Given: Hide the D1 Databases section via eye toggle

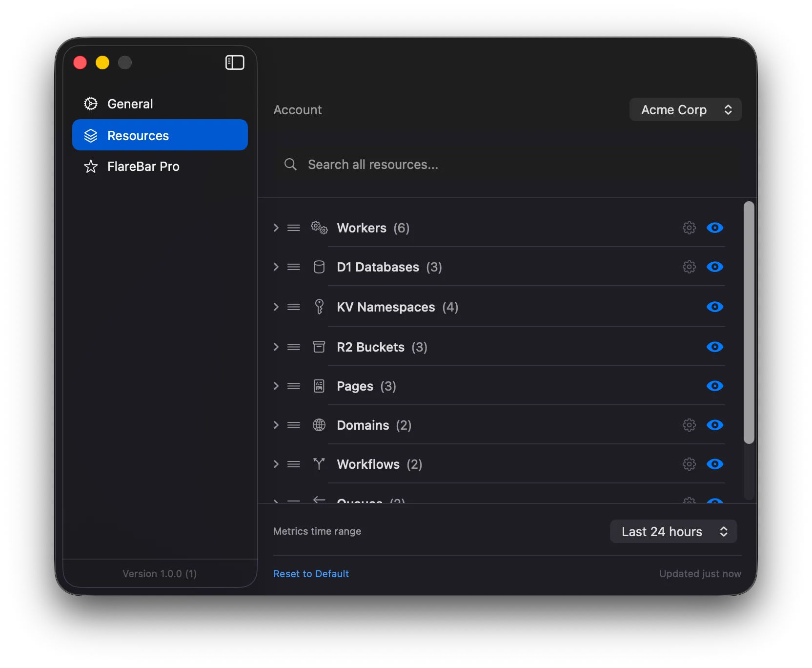Looking at the screenshot, I should [714, 267].
